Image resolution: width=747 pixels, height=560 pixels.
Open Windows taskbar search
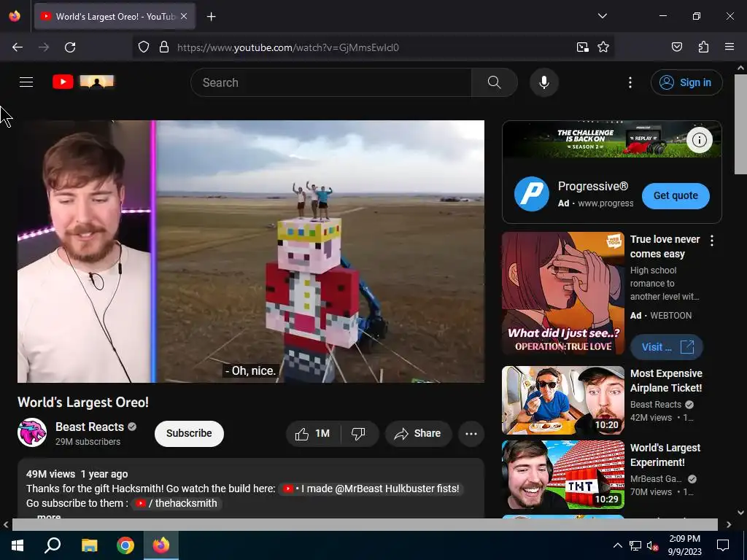pos(53,545)
